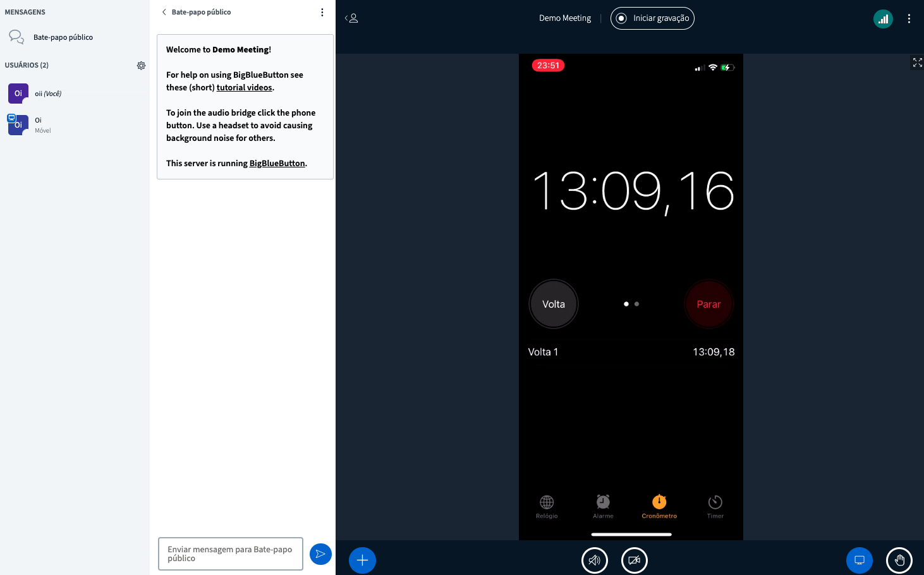Open the tutorial videos link
Image resolution: width=924 pixels, height=575 pixels.
(x=244, y=87)
